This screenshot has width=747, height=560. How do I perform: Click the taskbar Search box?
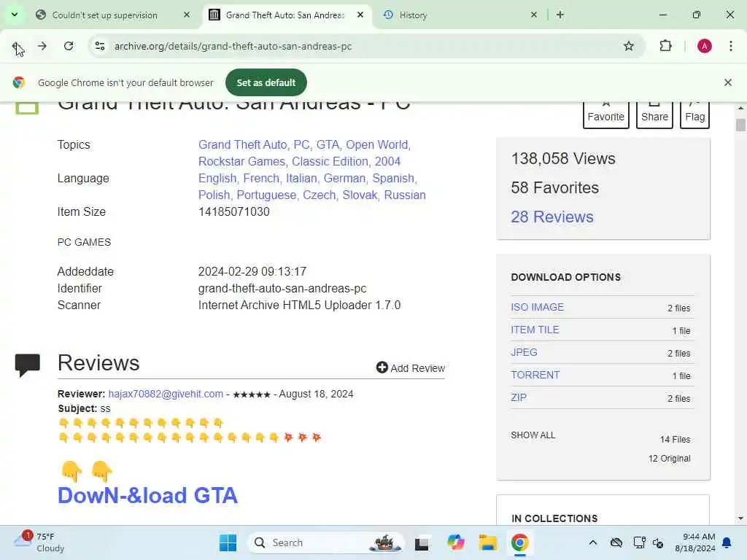326,542
